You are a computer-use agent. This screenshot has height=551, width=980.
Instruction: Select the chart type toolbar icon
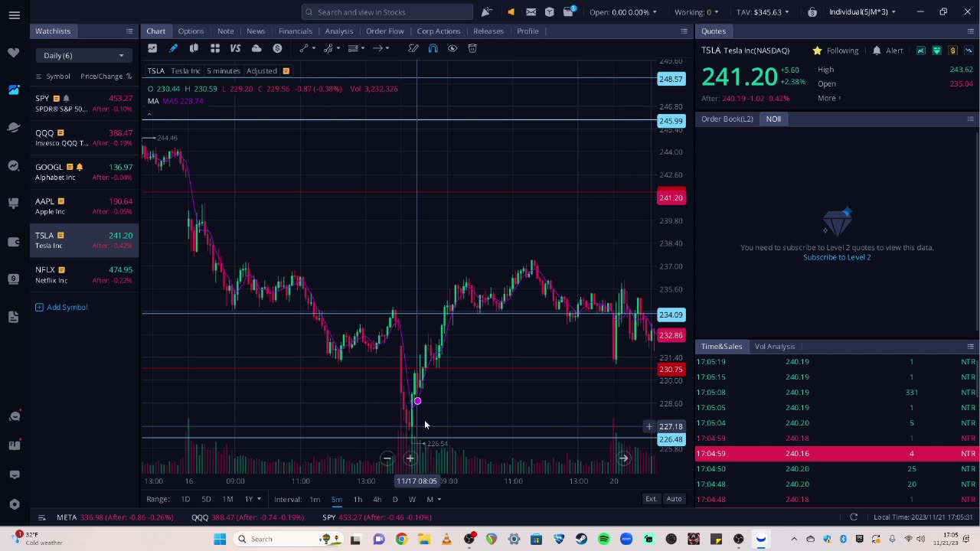click(152, 48)
